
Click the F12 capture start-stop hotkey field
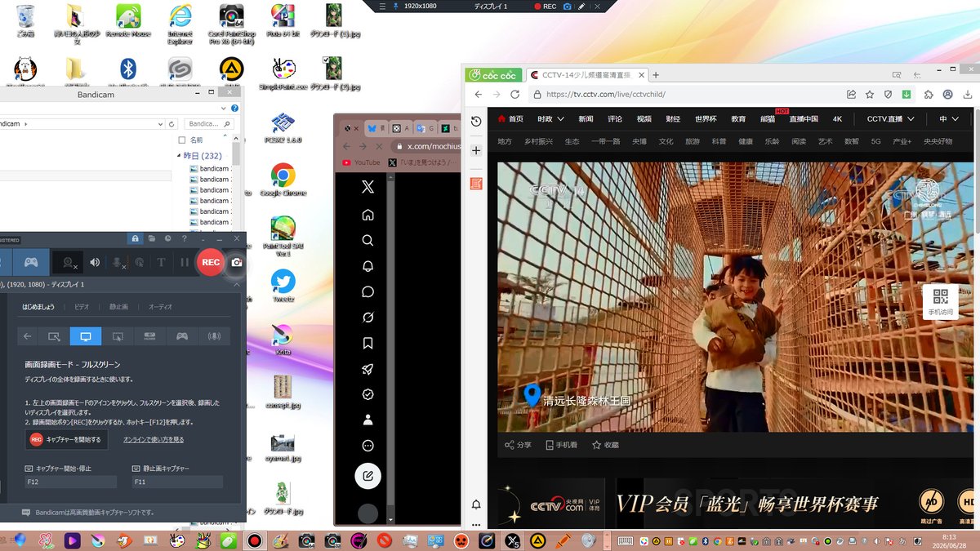[70, 482]
